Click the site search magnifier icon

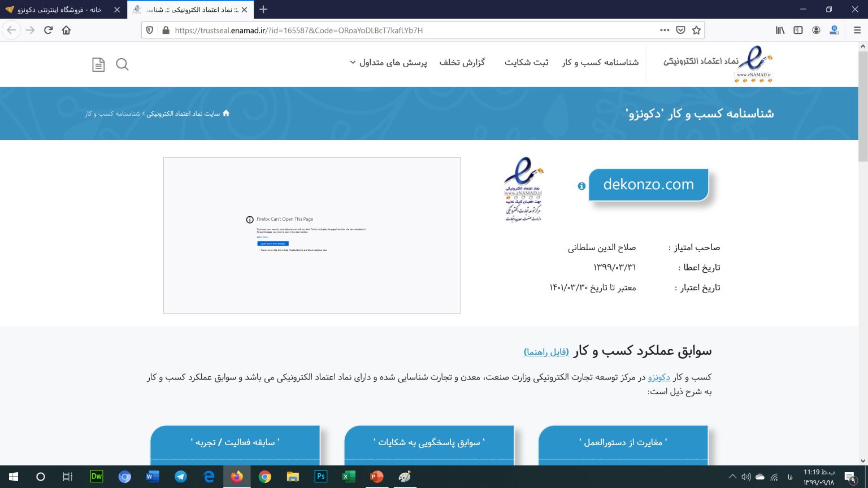click(x=122, y=64)
